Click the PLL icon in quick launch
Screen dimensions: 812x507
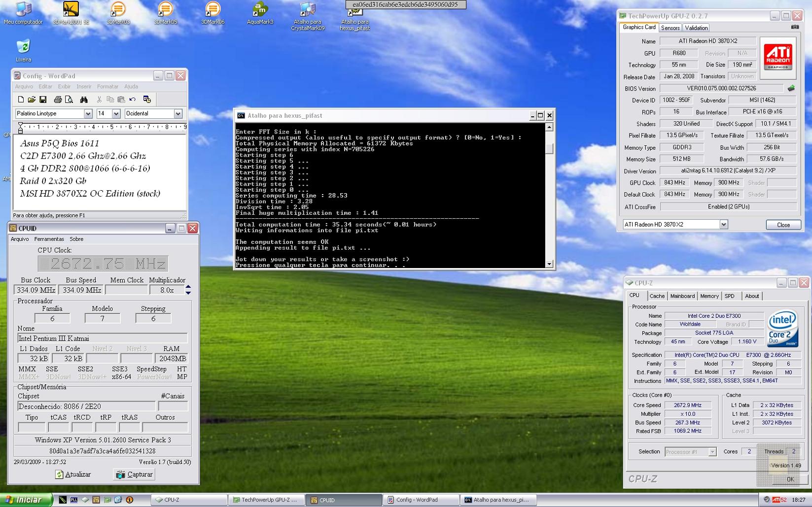(x=73, y=500)
